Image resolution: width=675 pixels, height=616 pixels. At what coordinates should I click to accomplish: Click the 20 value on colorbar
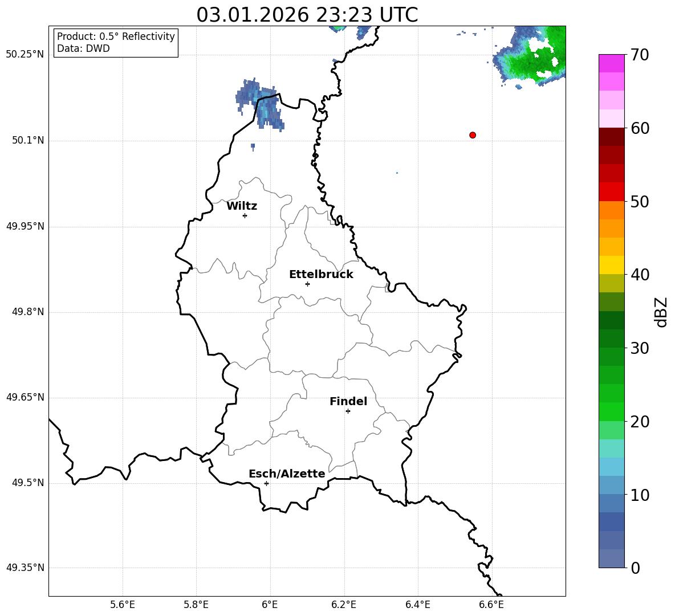(640, 422)
